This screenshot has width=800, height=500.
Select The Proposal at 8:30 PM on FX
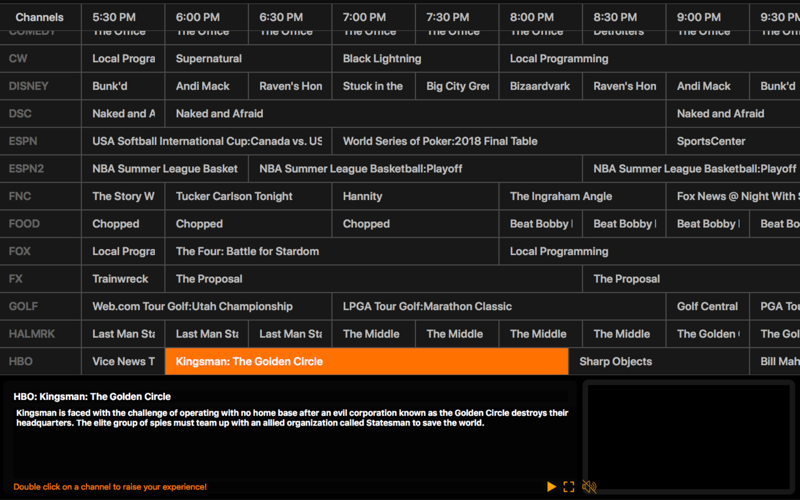pos(691,279)
